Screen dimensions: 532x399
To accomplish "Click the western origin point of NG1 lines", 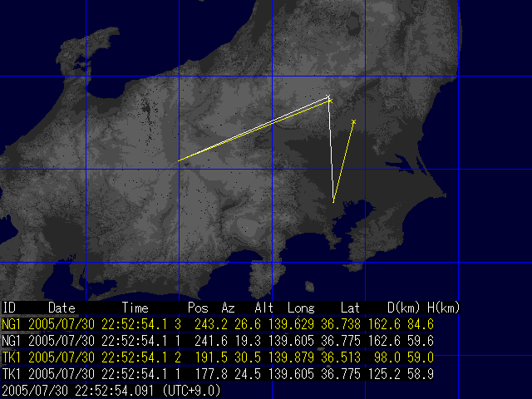I will (179, 160).
